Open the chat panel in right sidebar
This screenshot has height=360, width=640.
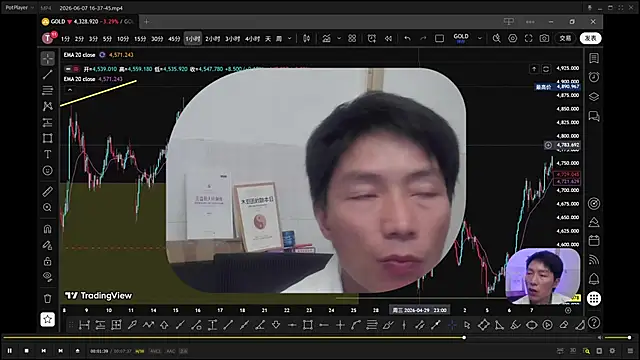594,116
